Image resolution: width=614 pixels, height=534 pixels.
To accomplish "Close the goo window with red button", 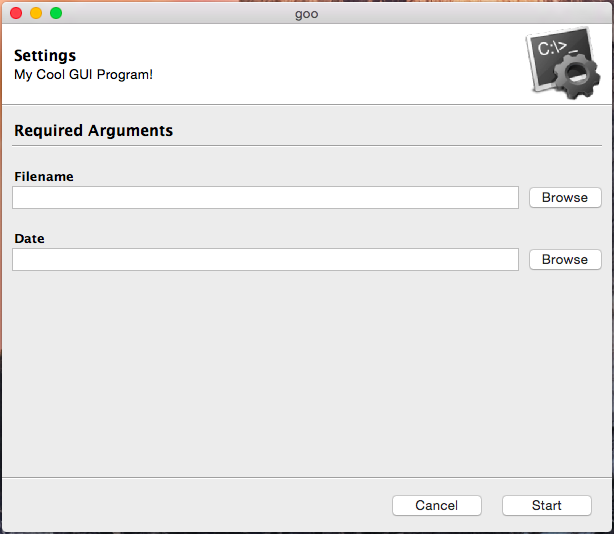I will coord(16,13).
